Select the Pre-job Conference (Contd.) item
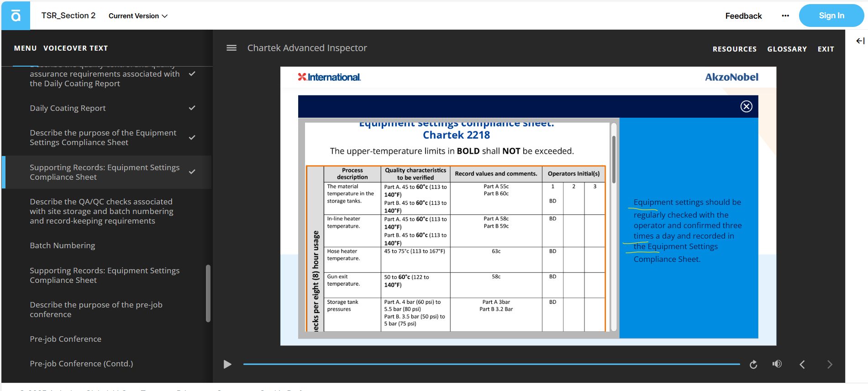 coord(106,364)
